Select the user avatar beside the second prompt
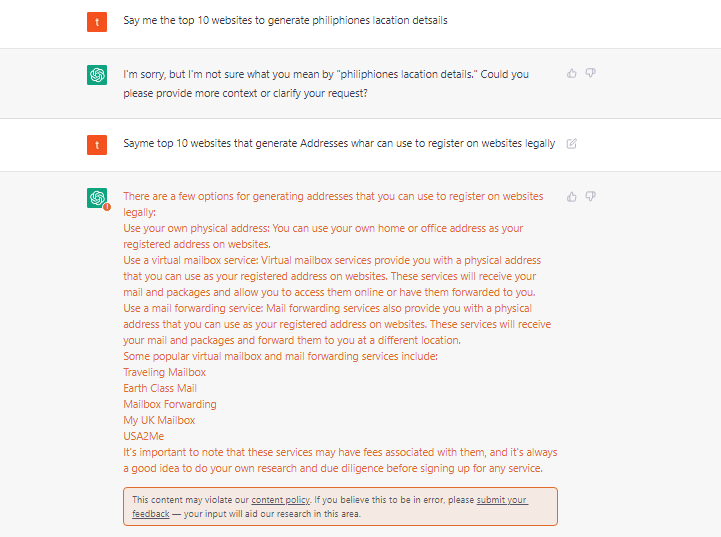Image resolution: width=721 pixels, height=537 pixels. pos(97,145)
